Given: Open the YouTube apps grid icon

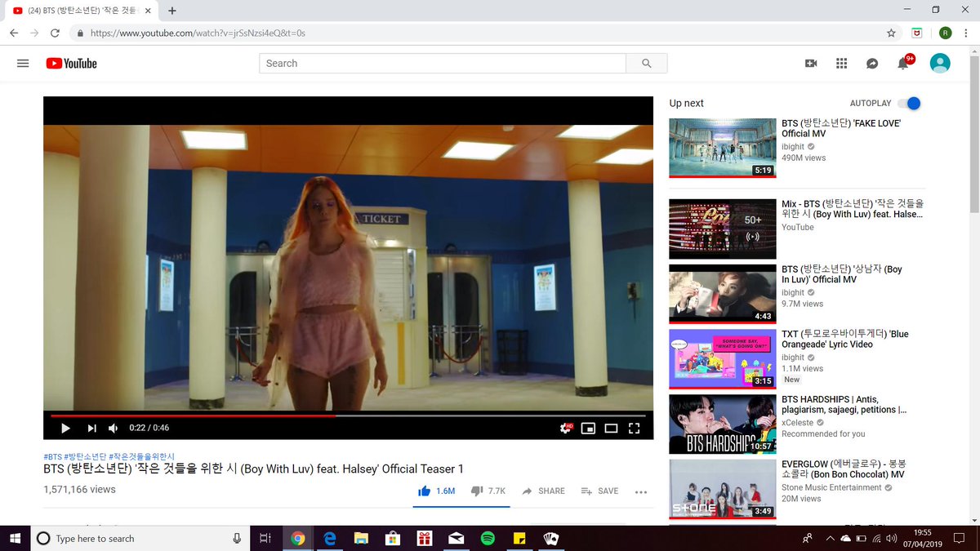Looking at the screenshot, I should [x=842, y=63].
